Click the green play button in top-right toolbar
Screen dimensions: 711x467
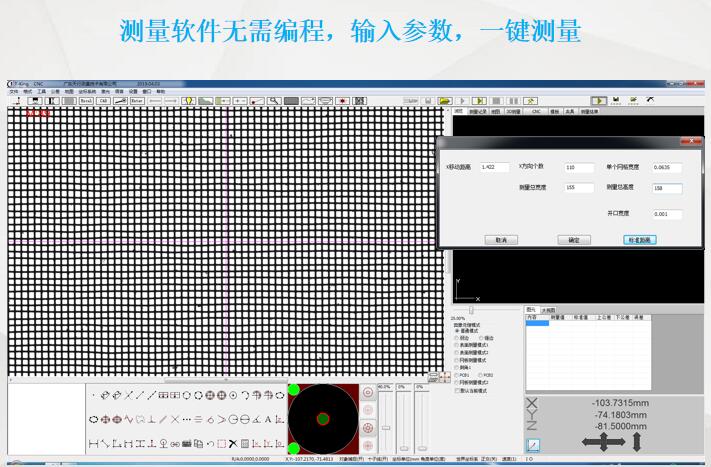(x=598, y=101)
